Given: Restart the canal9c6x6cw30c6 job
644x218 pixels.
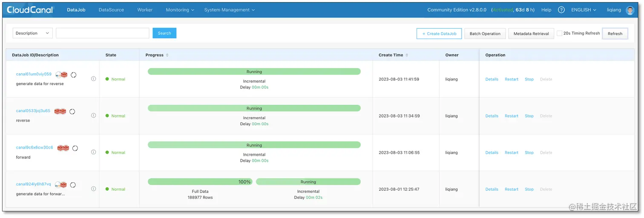Looking at the screenshot, I should [x=512, y=152].
